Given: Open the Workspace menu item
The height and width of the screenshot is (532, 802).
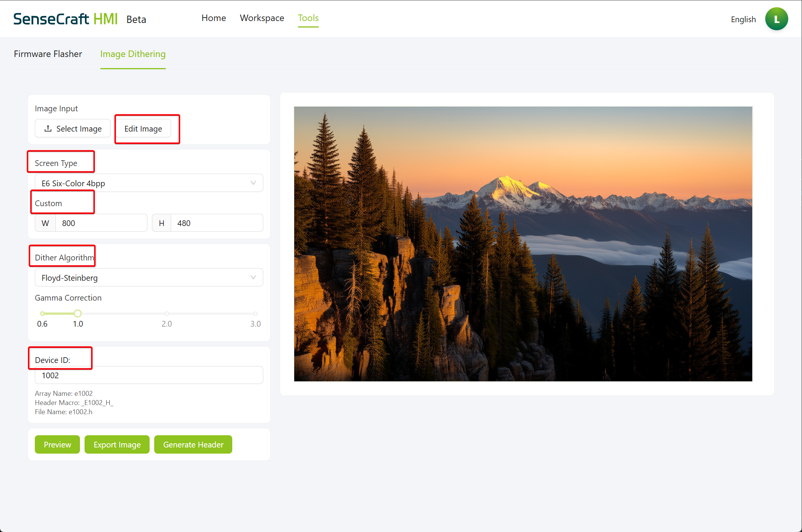Looking at the screenshot, I should click(262, 18).
